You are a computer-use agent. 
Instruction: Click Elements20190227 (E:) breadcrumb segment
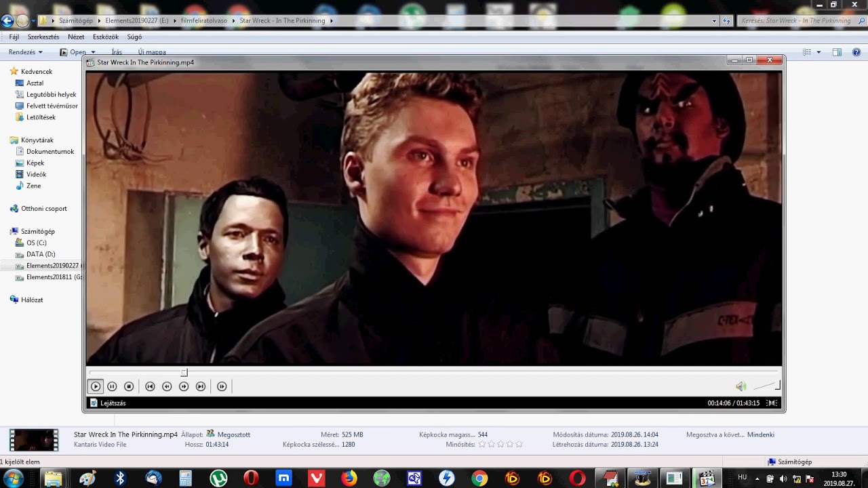137,21
